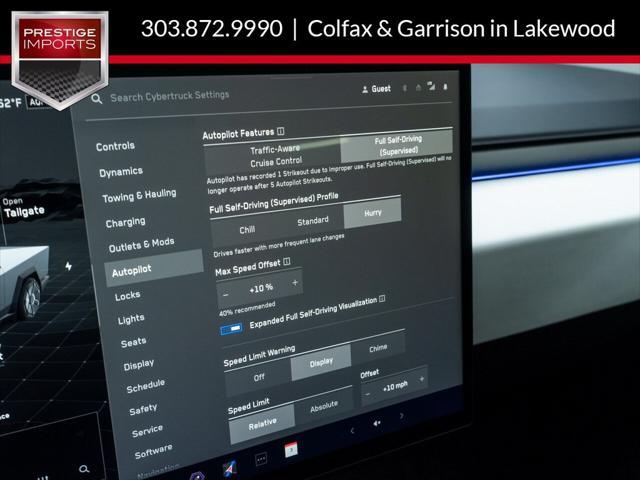This screenshot has width=640, height=480.
Task: Open the Service settings section
Action: 147,431
